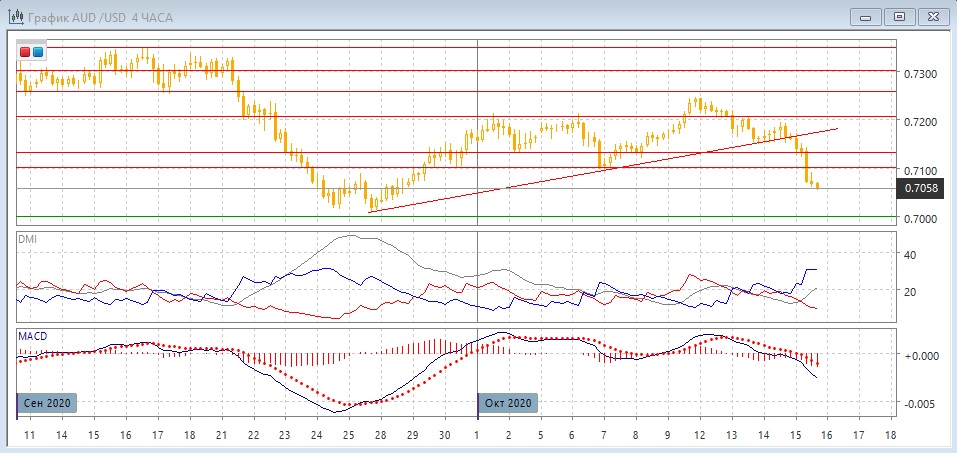The image size is (957, 453).
Task: Click date 25 on the time axis
Action: (x=348, y=437)
